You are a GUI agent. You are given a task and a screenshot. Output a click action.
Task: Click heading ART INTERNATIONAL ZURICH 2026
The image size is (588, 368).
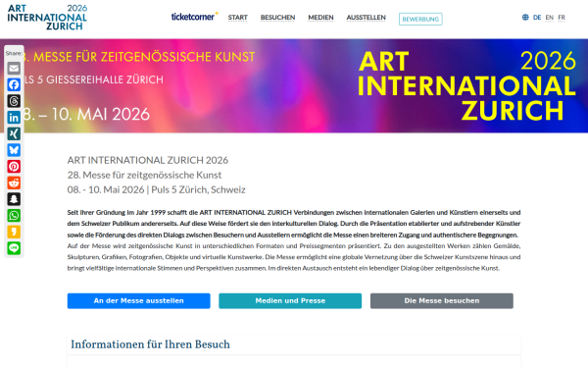[148, 160]
